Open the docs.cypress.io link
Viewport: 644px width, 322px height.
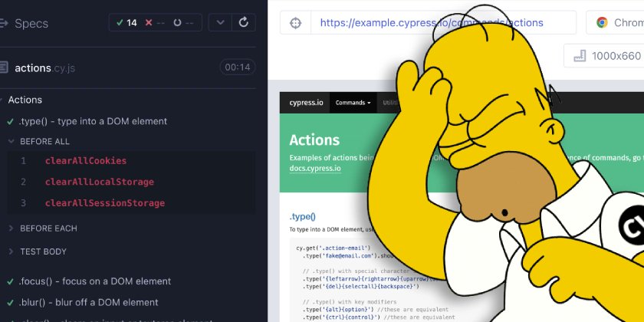pyautogui.click(x=315, y=169)
